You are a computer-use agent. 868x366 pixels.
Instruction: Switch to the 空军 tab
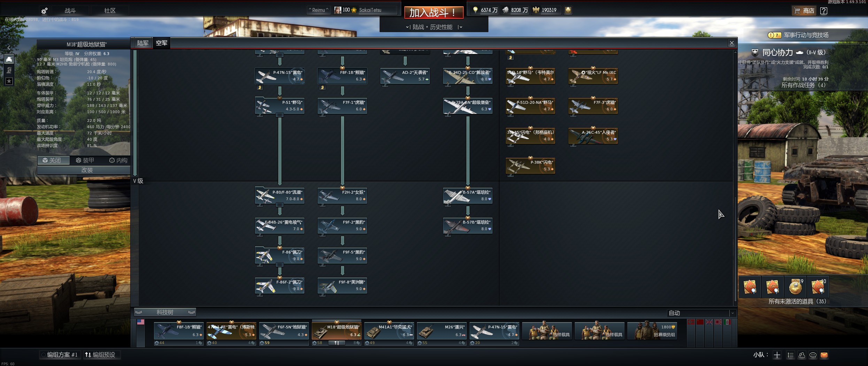click(x=162, y=43)
